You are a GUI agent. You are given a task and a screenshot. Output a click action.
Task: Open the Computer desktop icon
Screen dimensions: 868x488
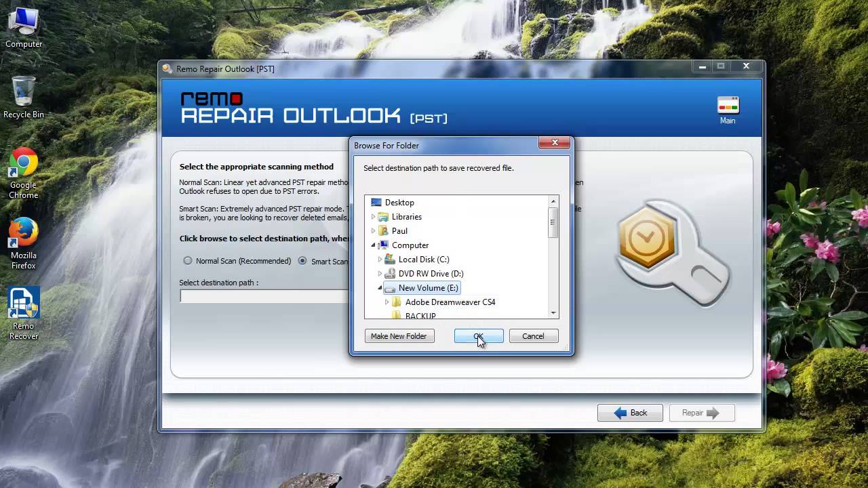pyautogui.click(x=24, y=27)
